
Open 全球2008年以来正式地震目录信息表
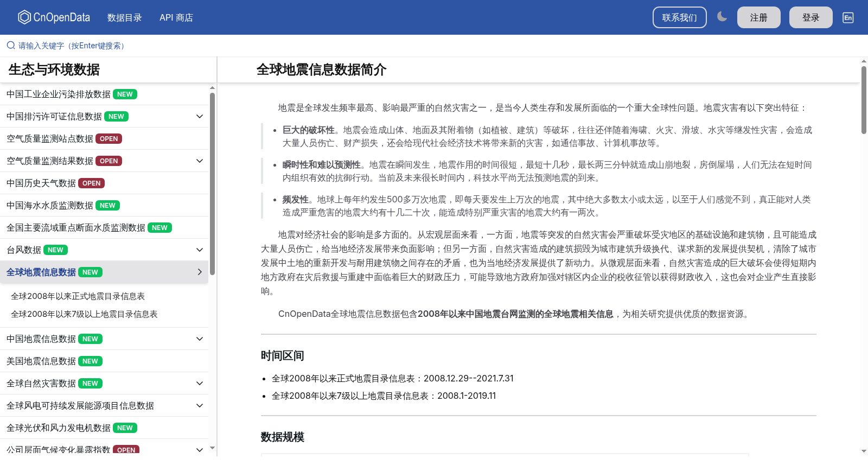pyautogui.click(x=78, y=296)
